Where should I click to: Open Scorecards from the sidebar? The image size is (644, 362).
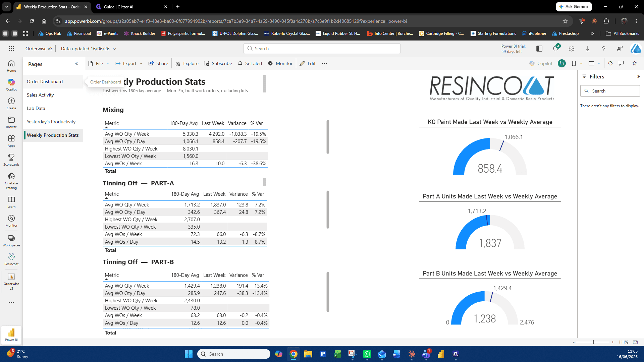click(x=11, y=160)
